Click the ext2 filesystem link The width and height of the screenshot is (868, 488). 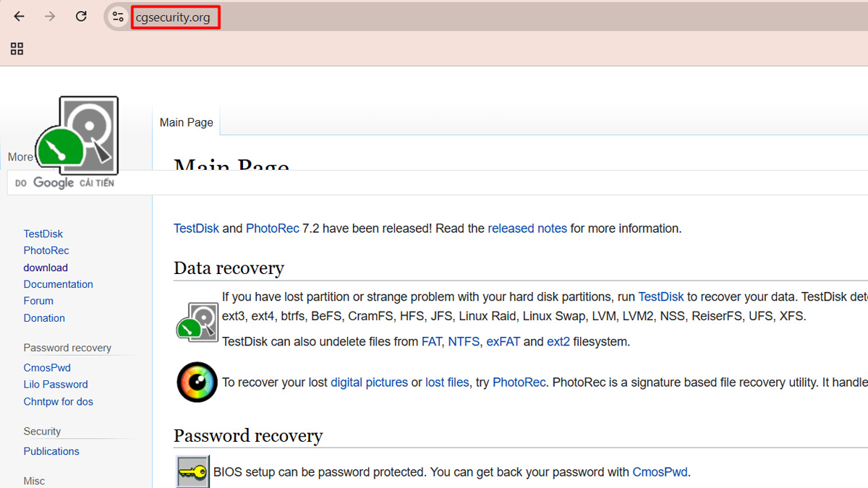(558, 342)
